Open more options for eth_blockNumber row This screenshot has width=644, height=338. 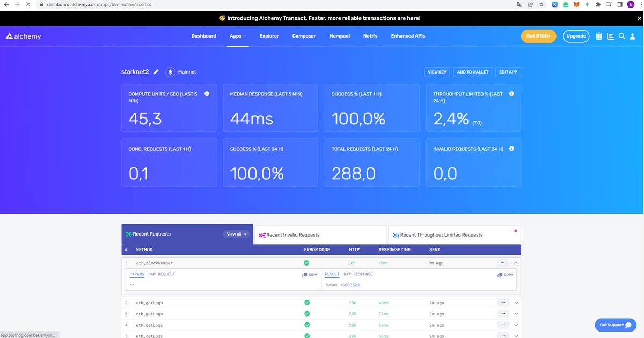[x=502, y=263]
